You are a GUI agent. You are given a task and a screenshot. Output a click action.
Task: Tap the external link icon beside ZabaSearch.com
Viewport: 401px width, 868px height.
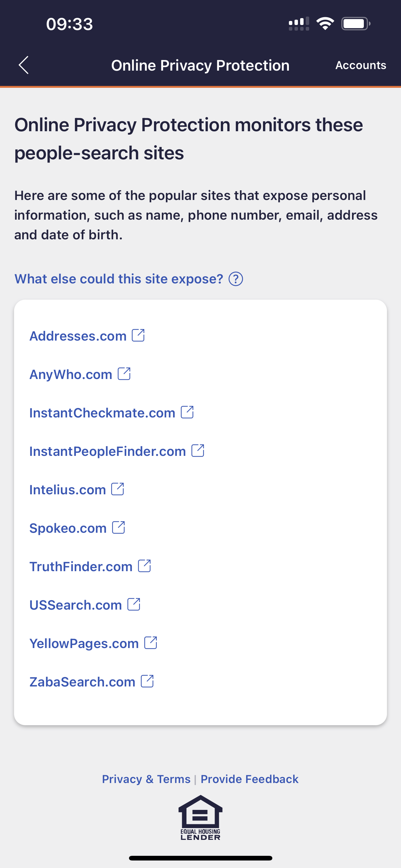(147, 681)
